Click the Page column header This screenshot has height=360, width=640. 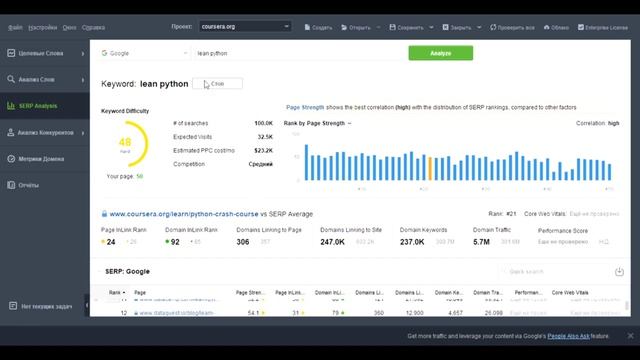coord(140,293)
